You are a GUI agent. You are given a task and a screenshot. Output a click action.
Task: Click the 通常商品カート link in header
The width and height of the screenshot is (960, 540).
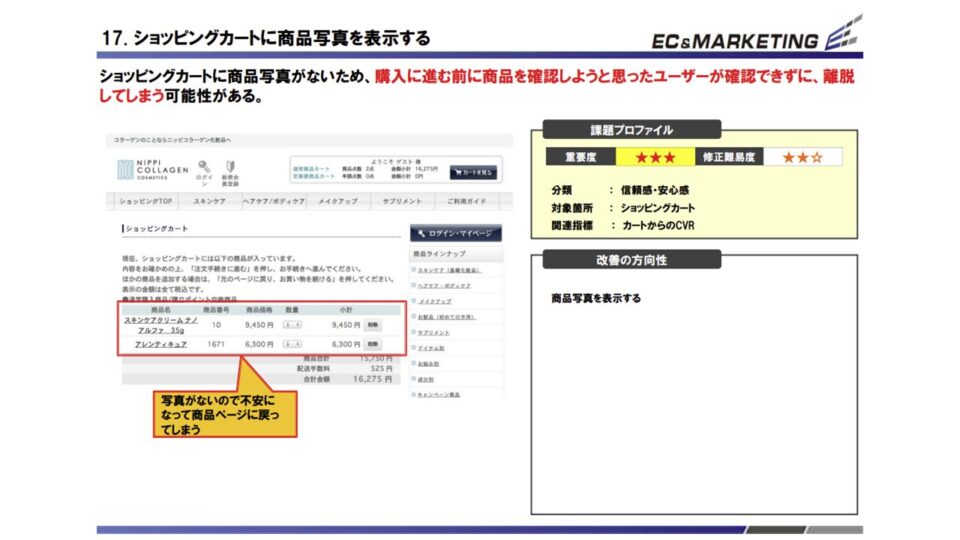point(311,169)
